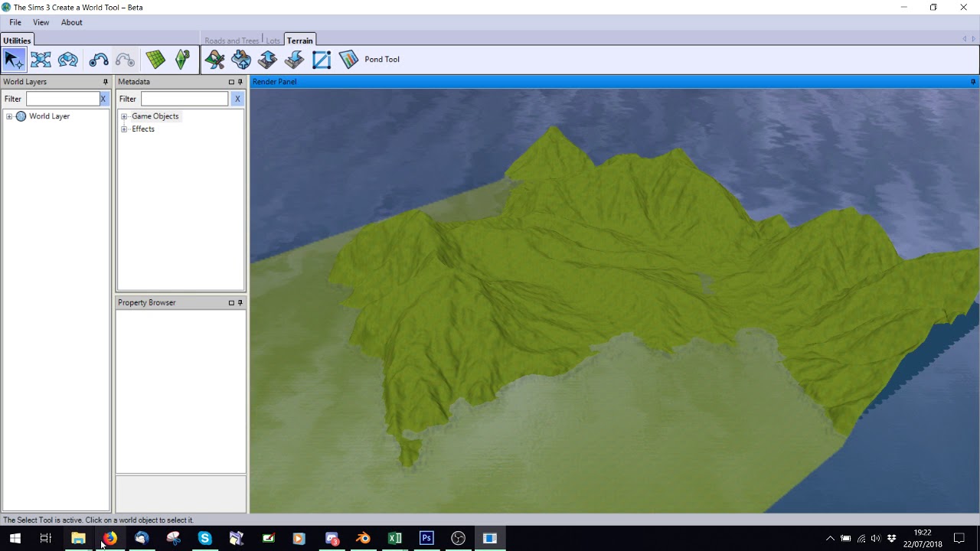Screen dimensions: 980x551
Task: Click the World Layer globe icon
Action: pos(21,116)
